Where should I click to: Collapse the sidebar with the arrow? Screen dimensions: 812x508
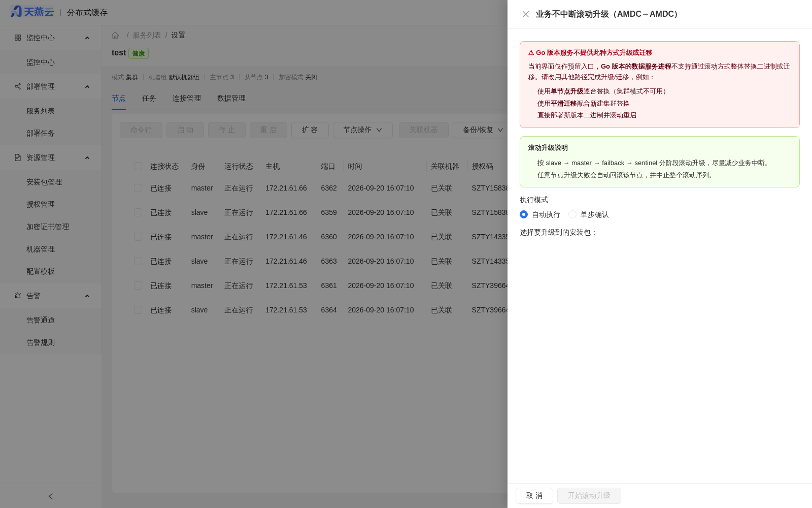[51, 496]
